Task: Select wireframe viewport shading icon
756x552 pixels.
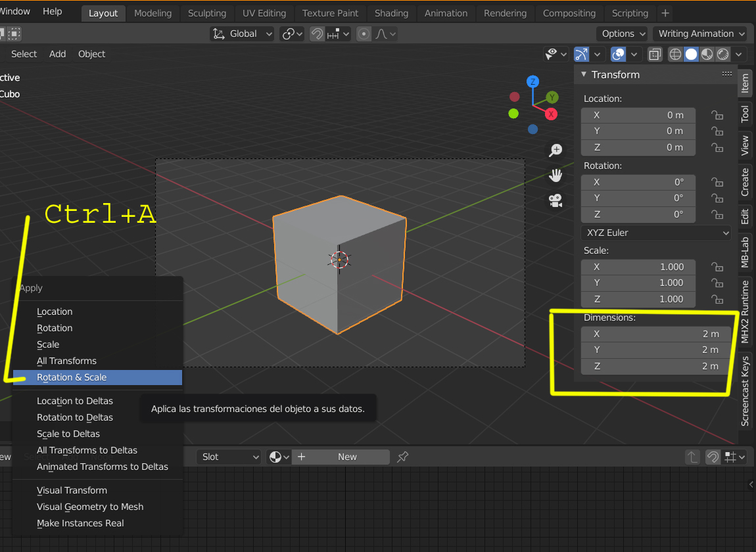Action: tap(676, 55)
